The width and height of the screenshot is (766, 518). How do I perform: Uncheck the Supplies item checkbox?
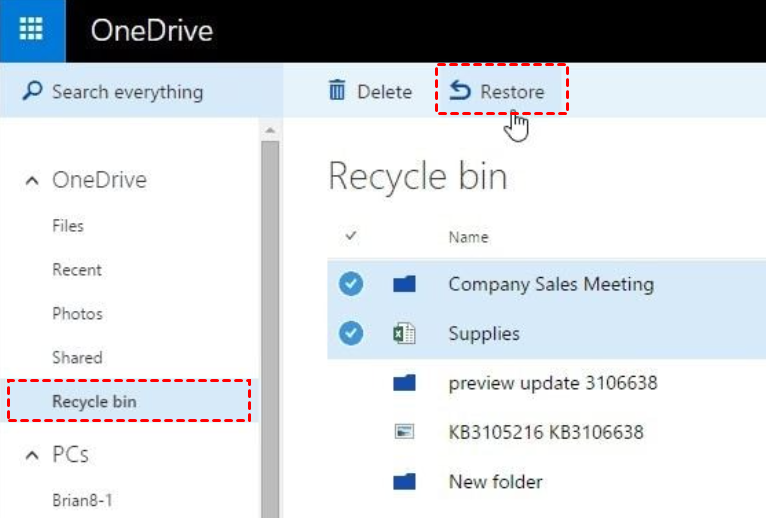pos(351,334)
